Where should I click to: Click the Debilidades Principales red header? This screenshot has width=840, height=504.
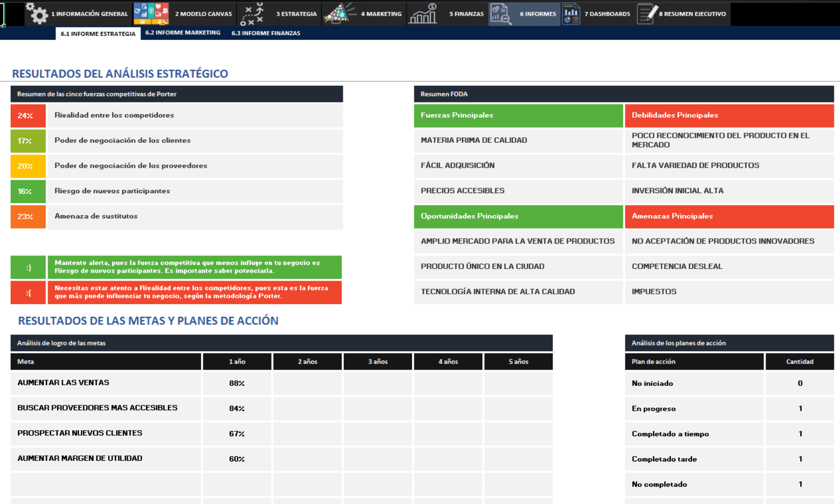click(x=730, y=116)
